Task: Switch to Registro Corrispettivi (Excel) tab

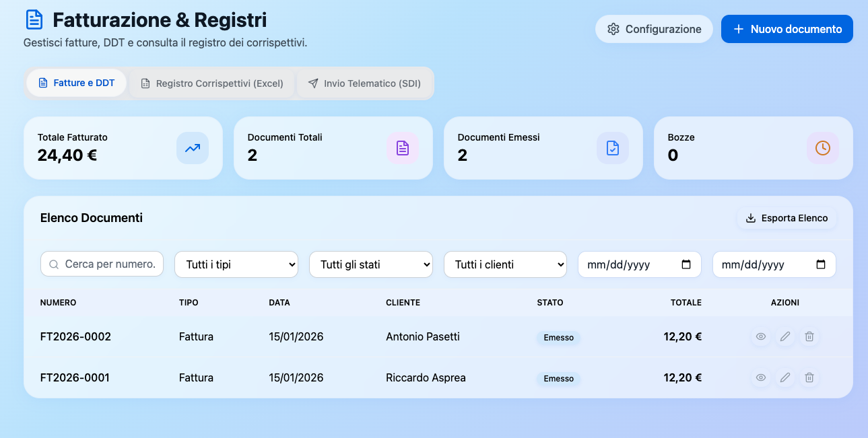Action: (211, 83)
